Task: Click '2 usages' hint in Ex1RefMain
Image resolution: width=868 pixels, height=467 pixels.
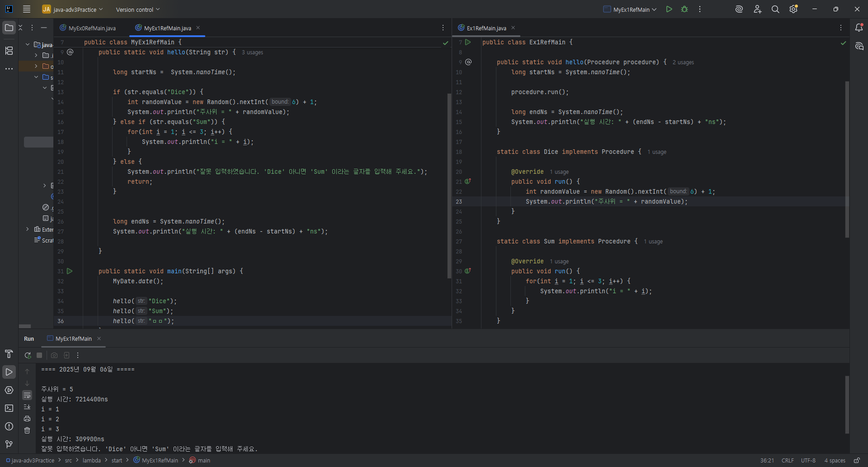Action: [683, 62]
